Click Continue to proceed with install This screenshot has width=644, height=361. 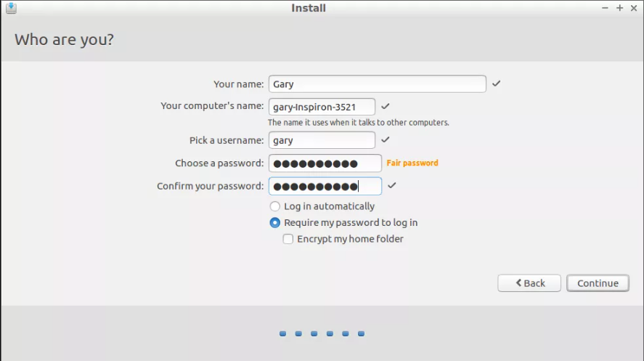[598, 283]
